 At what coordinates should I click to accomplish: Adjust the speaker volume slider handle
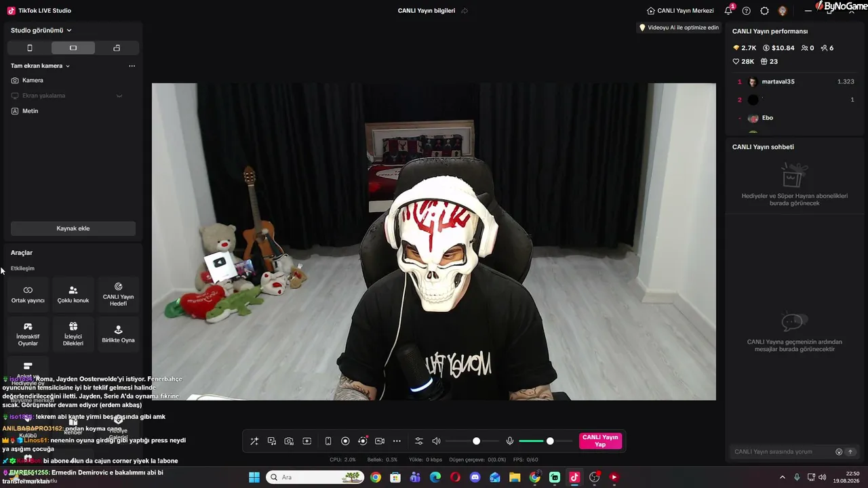click(477, 441)
